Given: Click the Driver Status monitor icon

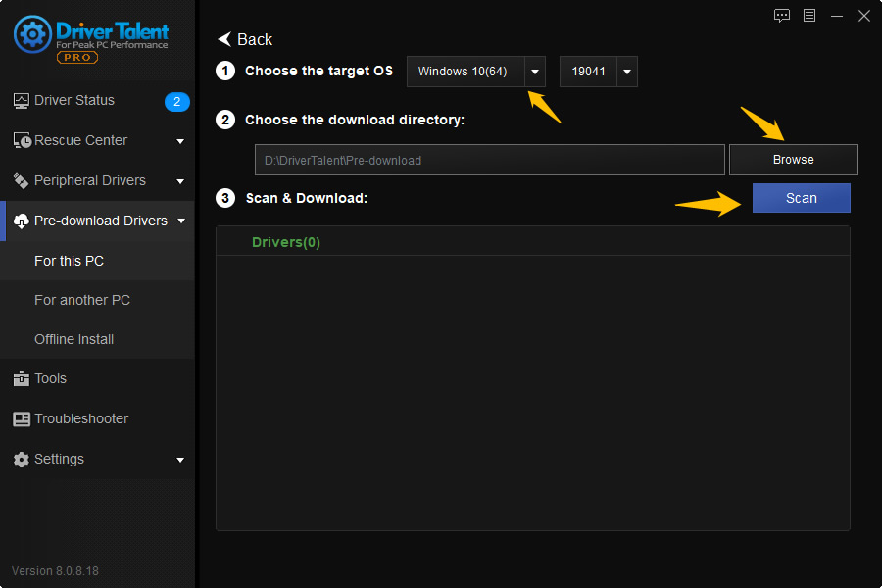Looking at the screenshot, I should click(x=21, y=101).
